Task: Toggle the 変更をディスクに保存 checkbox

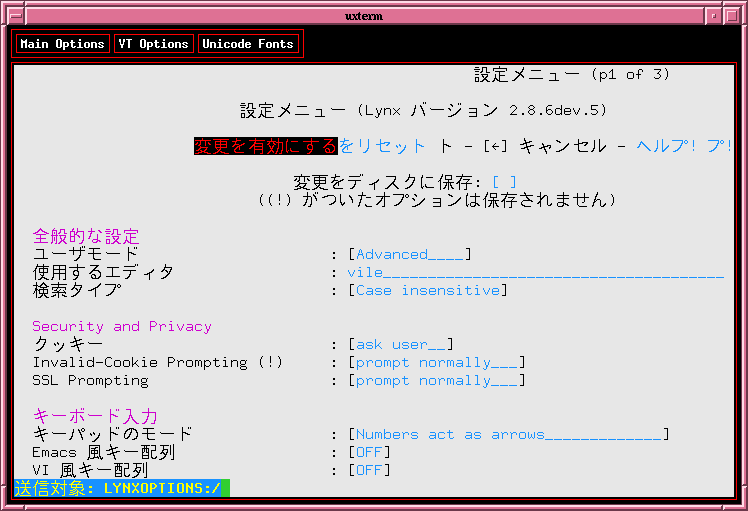Action: tap(504, 182)
